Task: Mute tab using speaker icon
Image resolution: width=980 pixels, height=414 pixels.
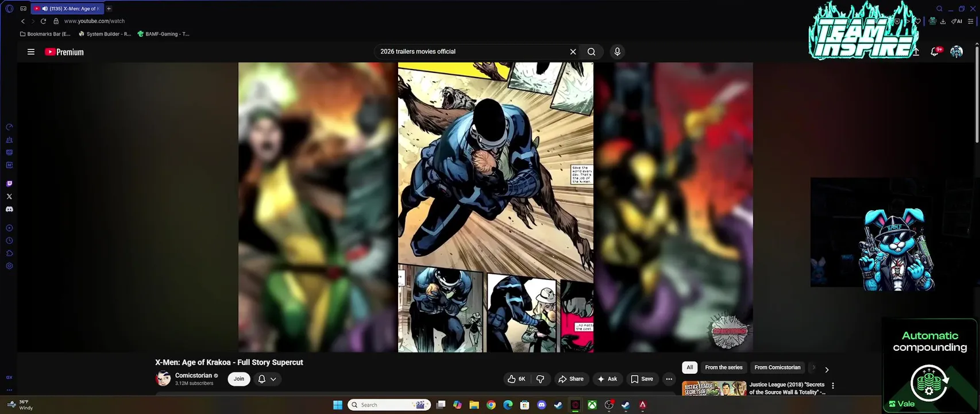Action: (x=45, y=9)
